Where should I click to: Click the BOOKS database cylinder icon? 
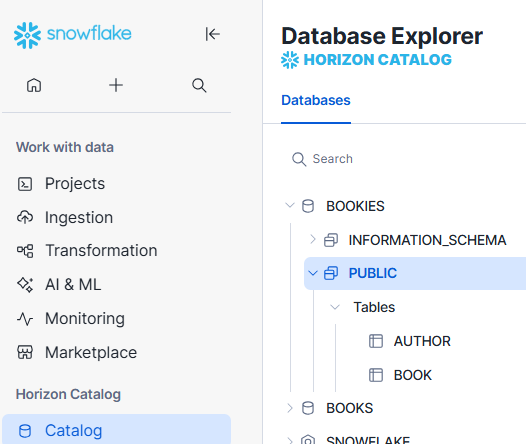[308, 408]
